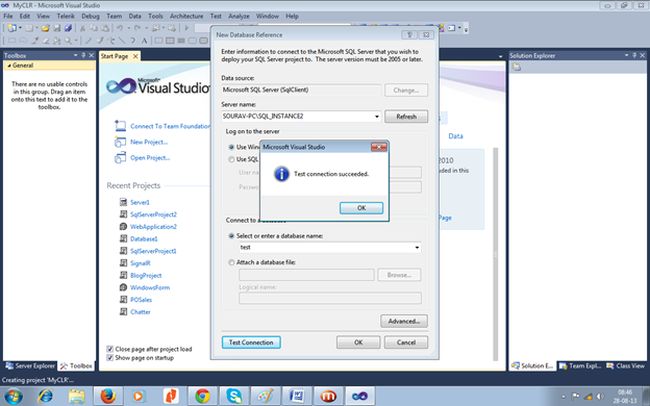Click the volume speaker tray icon
The width and height of the screenshot is (650, 406).
coord(599,396)
